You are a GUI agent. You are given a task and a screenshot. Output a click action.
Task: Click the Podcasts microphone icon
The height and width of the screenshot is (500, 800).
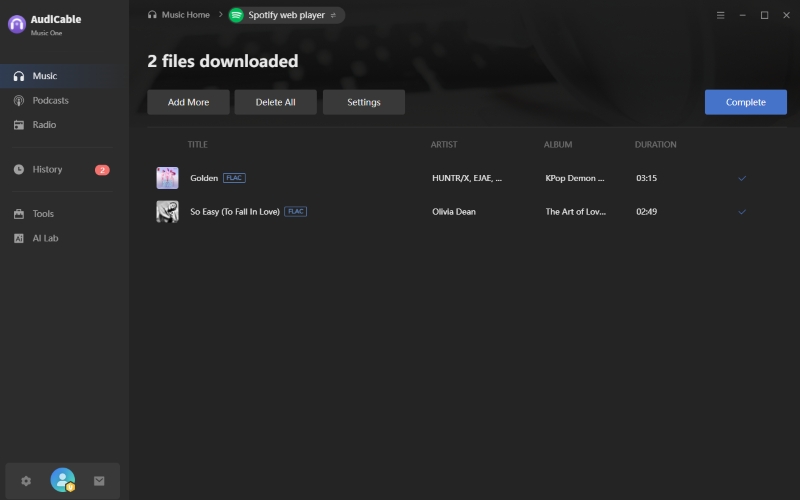click(19, 101)
